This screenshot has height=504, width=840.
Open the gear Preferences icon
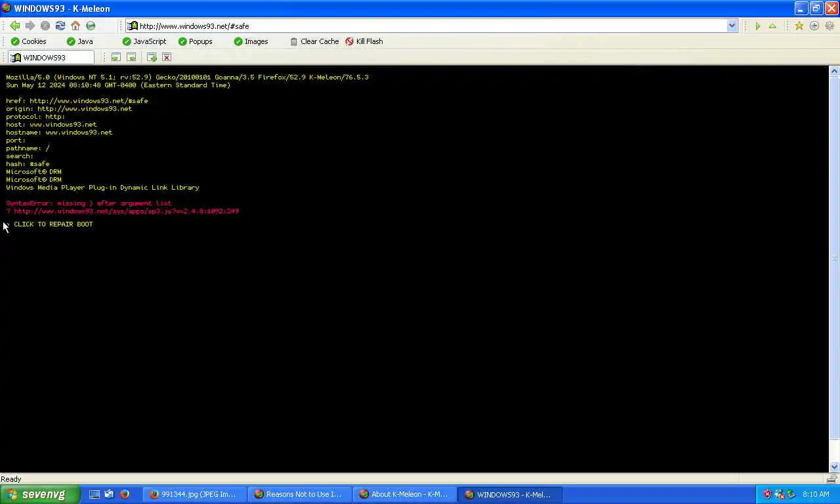click(x=829, y=26)
